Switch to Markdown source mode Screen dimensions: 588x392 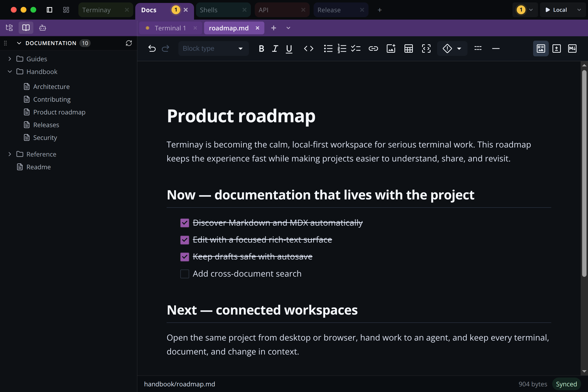(572, 49)
